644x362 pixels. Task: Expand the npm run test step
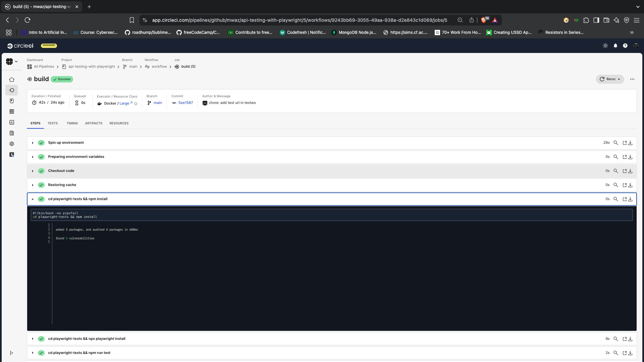33,353
